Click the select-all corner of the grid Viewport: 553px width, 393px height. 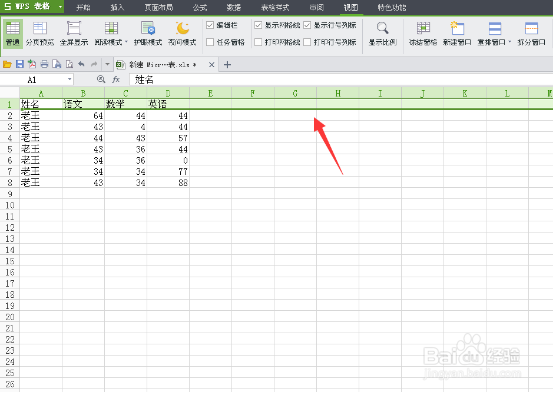point(10,93)
